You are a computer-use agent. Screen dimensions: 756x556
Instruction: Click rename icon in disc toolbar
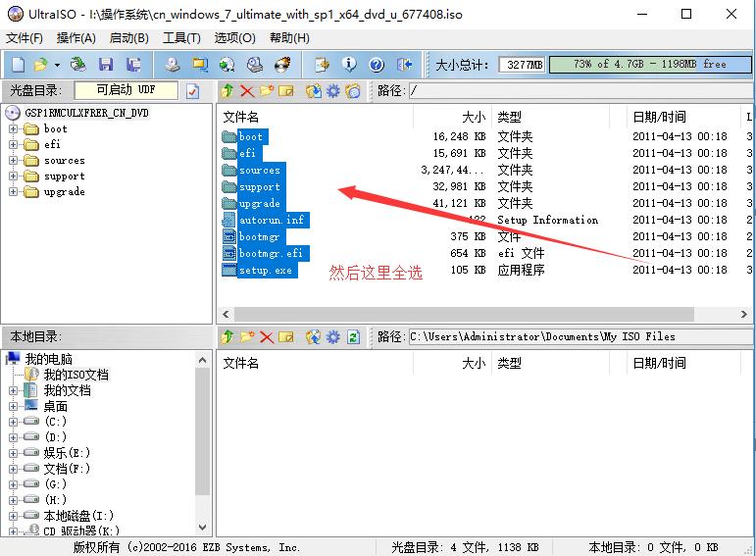pyautogui.click(x=286, y=90)
